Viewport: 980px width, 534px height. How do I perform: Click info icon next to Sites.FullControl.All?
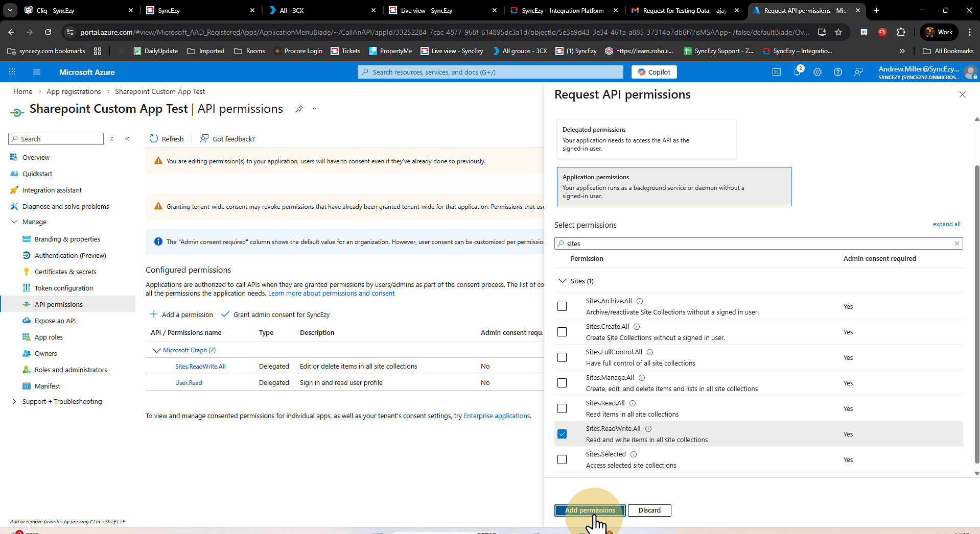[x=650, y=352]
